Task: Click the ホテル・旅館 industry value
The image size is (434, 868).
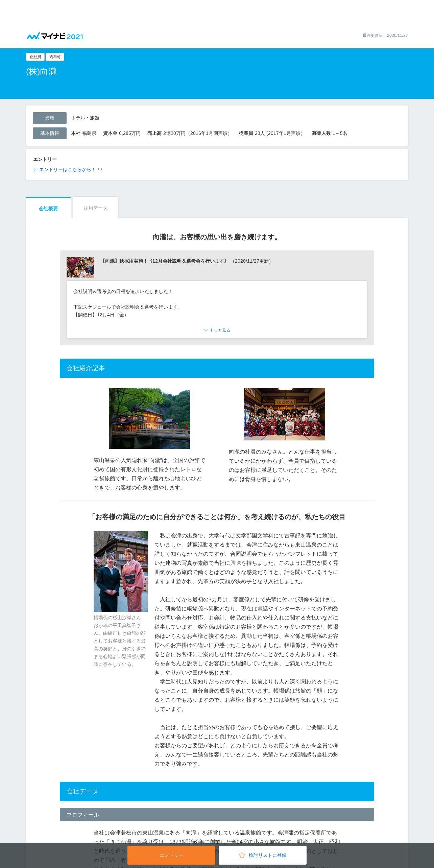Action: (x=85, y=118)
